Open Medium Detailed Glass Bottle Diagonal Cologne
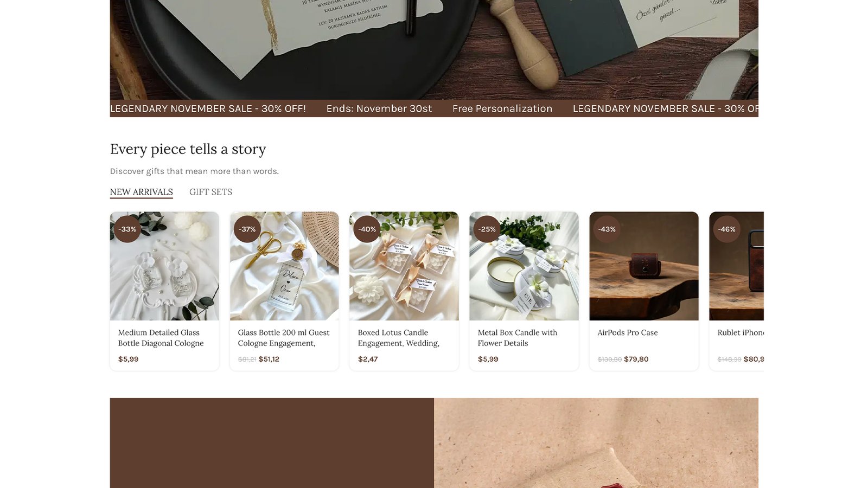Image resolution: width=868 pixels, height=488 pixels. [161, 338]
